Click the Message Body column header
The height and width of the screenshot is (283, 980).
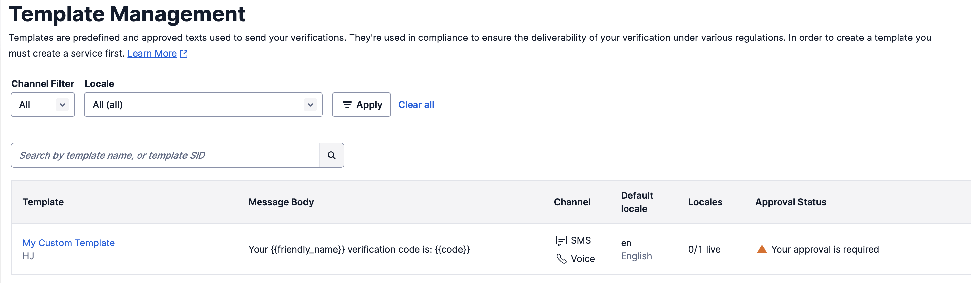281,202
